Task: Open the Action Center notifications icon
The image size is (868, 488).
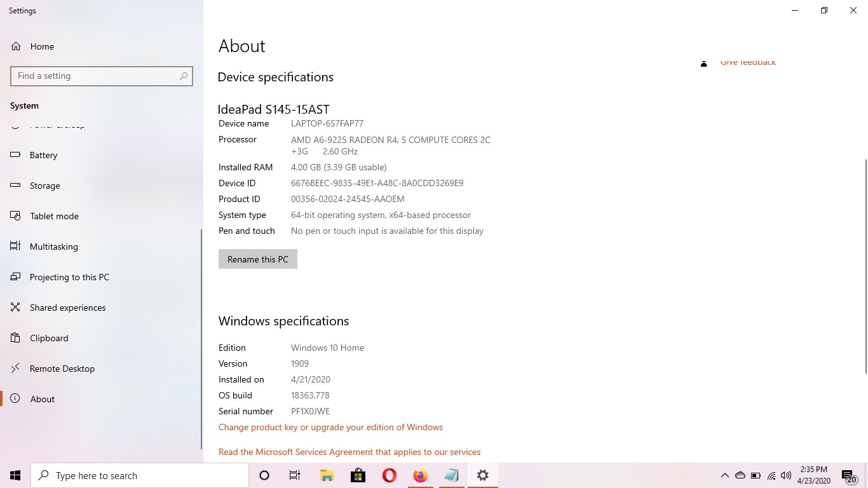Action: [848, 475]
